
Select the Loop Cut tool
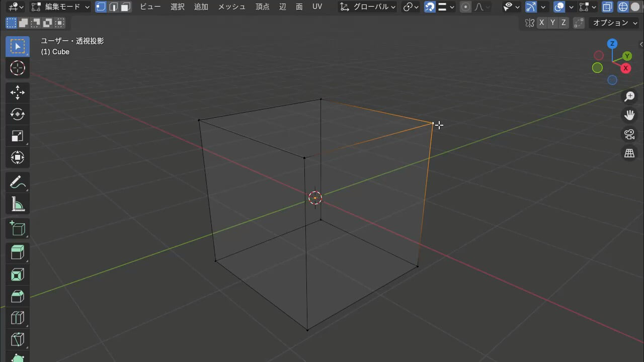tap(18, 318)
